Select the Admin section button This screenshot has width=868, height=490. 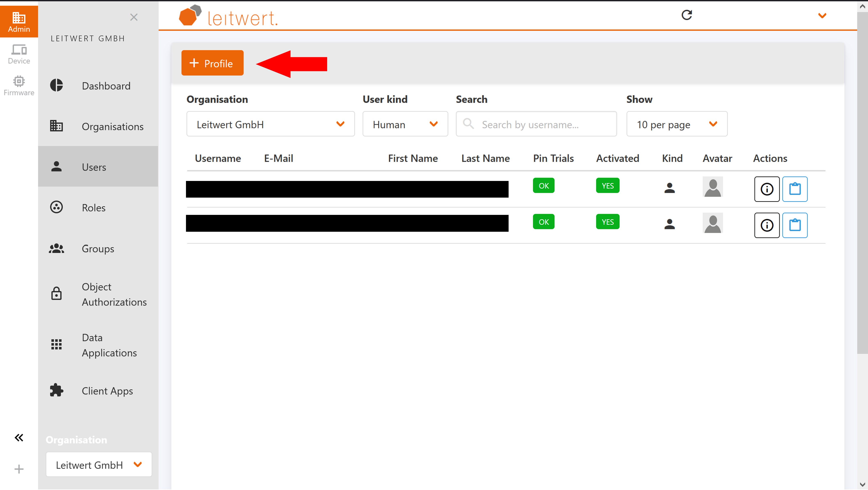tap(19, 21)
